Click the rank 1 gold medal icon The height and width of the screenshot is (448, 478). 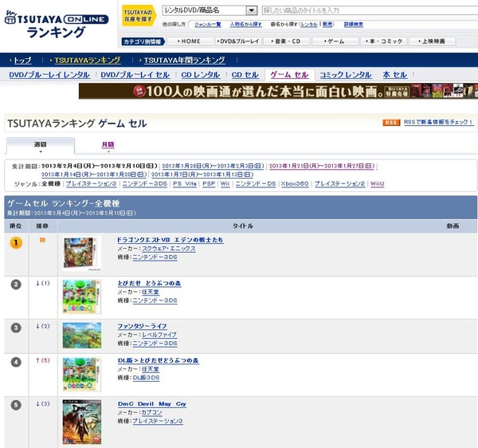pyautogui.click(x=16, y=243)
